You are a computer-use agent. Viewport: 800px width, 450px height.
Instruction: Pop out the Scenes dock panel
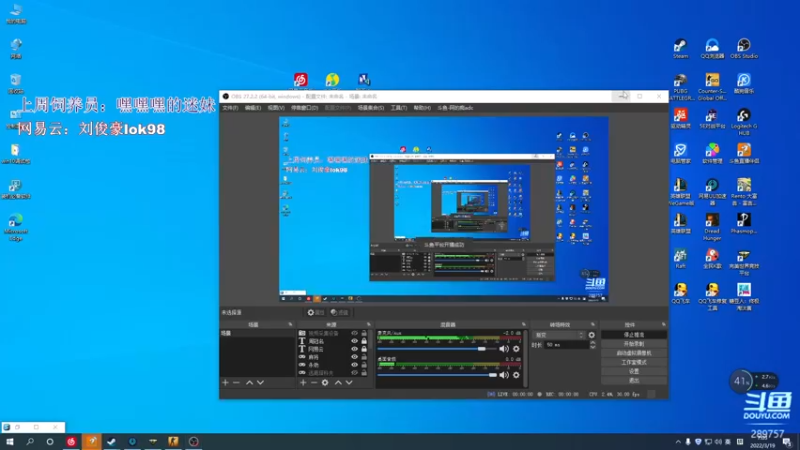click(x=290, y=324)
